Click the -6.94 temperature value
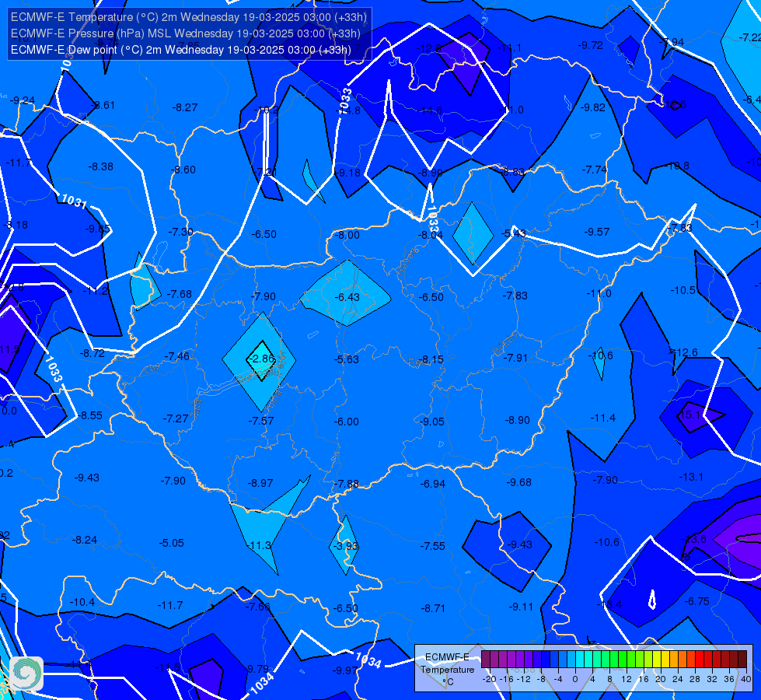Screen dimensions: 761x700 (x=432, y=484)
